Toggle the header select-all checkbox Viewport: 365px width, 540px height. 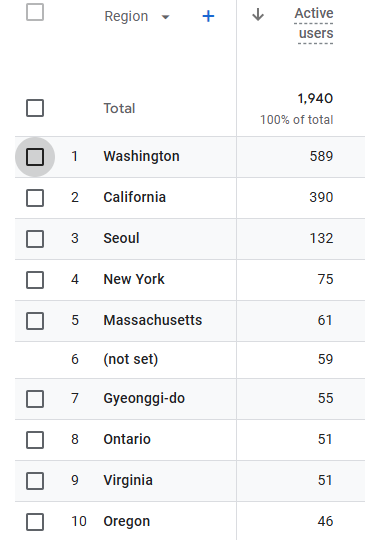pos(35,12)
